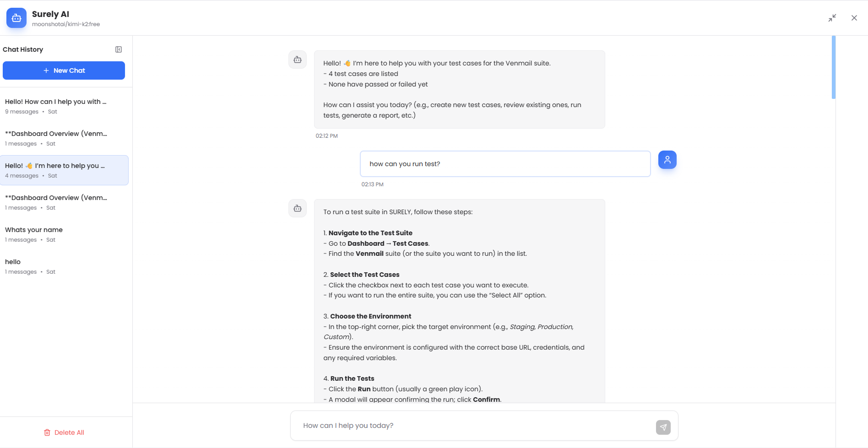The width and height of the screenshot is (868, 448).
Task: Collapse the Chat History sidebar panel
Action: click(119, 49)
